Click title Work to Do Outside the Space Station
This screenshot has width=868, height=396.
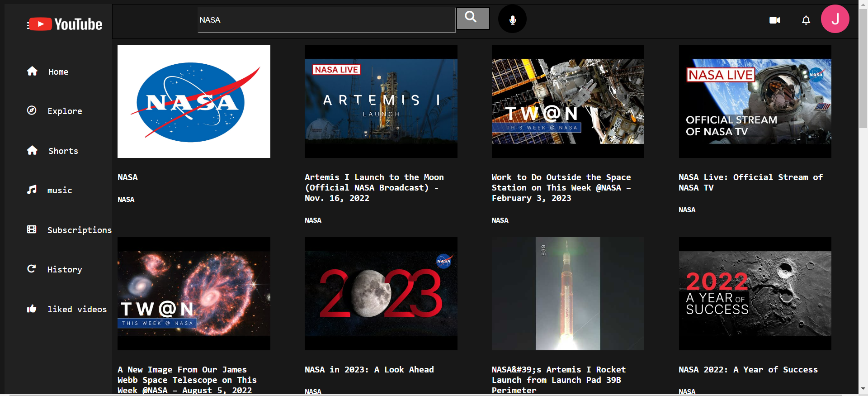coord(561,188)
